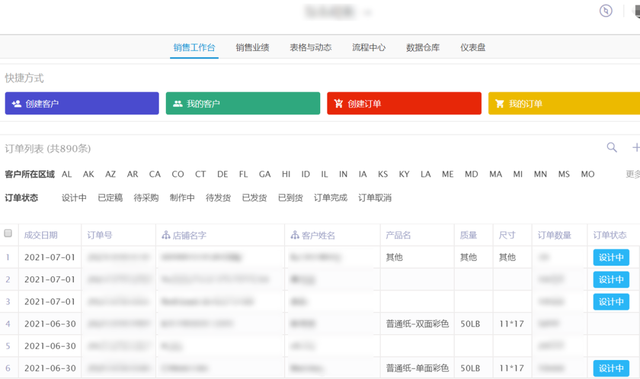Click 设计中 status button in row 1

tap(611, 257)
